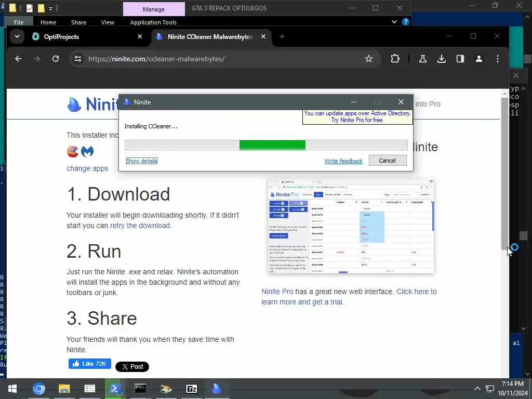The width and height of the screenshot is (532, 399).
Task: Open PowerShell from taskbar
Action: (x=115, y=389)
